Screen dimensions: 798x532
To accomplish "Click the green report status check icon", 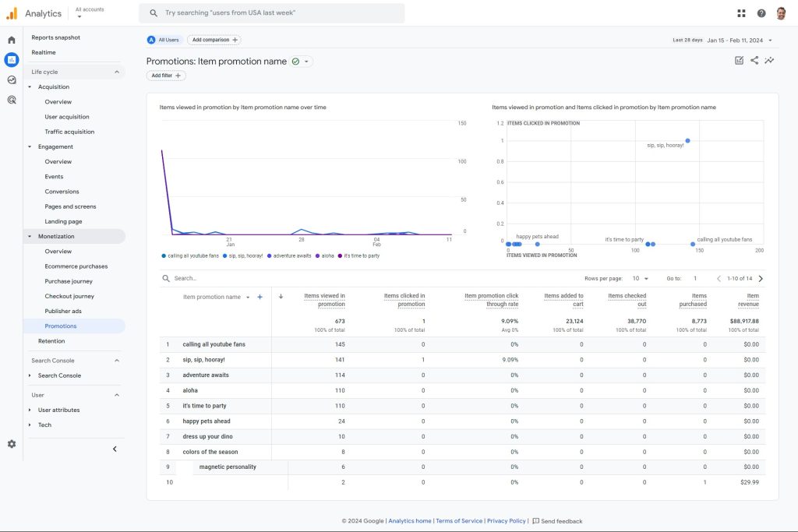I will (295, 62).
